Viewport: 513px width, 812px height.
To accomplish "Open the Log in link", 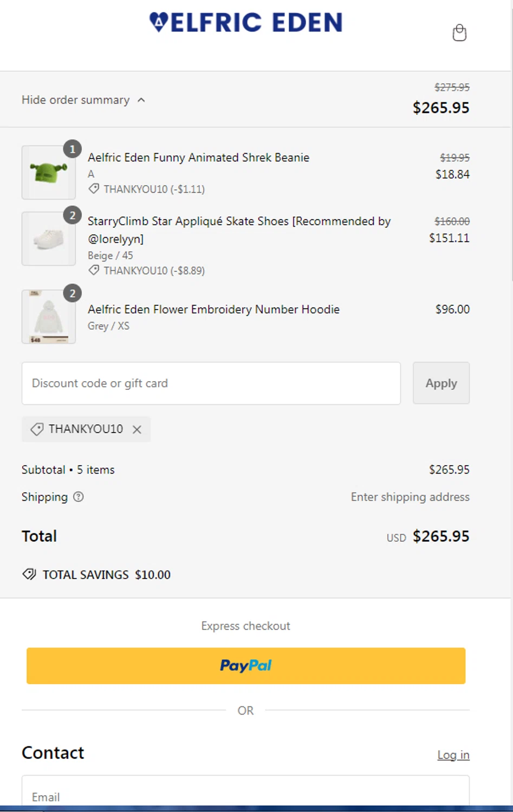I will coord(453,755).
